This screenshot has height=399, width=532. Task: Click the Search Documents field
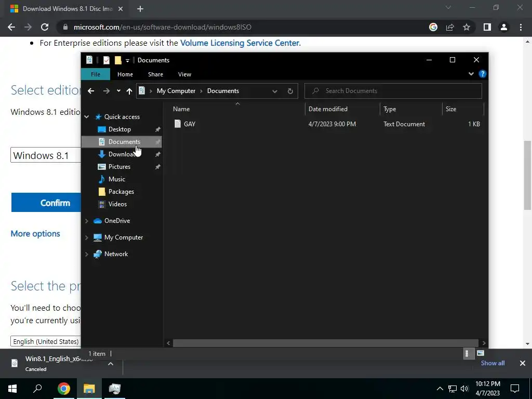[393, 91]
